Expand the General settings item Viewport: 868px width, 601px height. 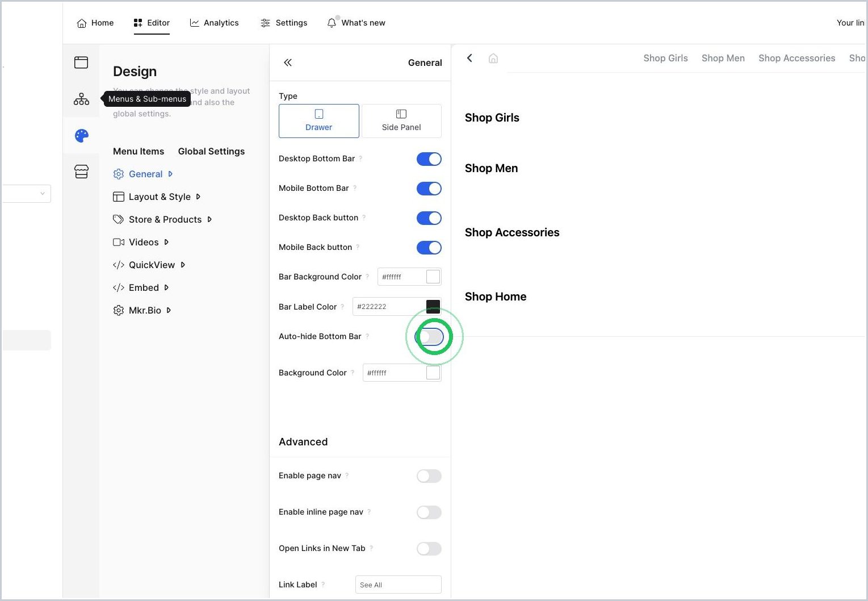(x=142, y=174)
